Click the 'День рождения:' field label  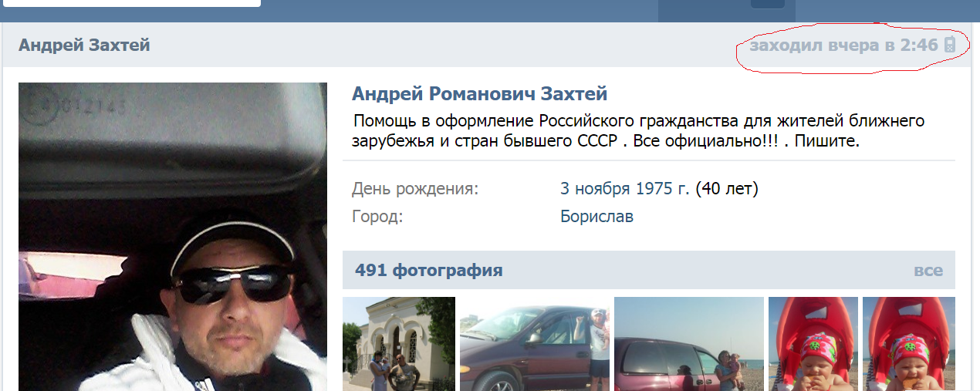pos(415,189)
